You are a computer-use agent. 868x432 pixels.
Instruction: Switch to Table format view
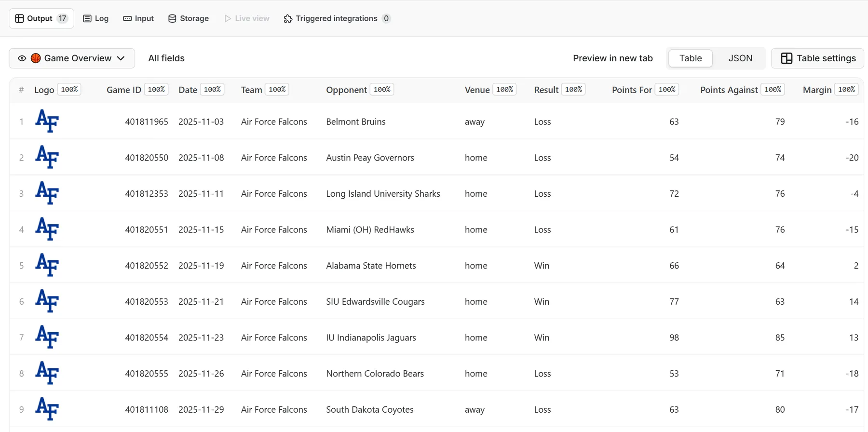(691, 58)
